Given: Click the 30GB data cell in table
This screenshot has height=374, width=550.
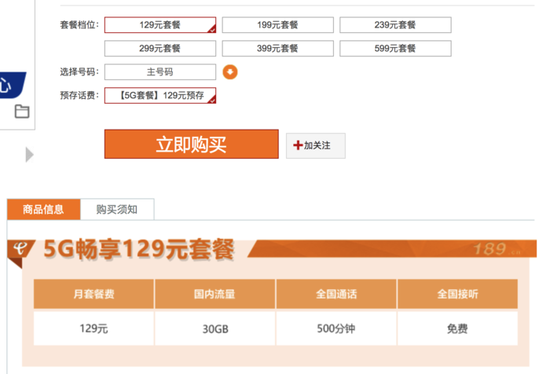Looking at the screenshot, I should 215,329.
